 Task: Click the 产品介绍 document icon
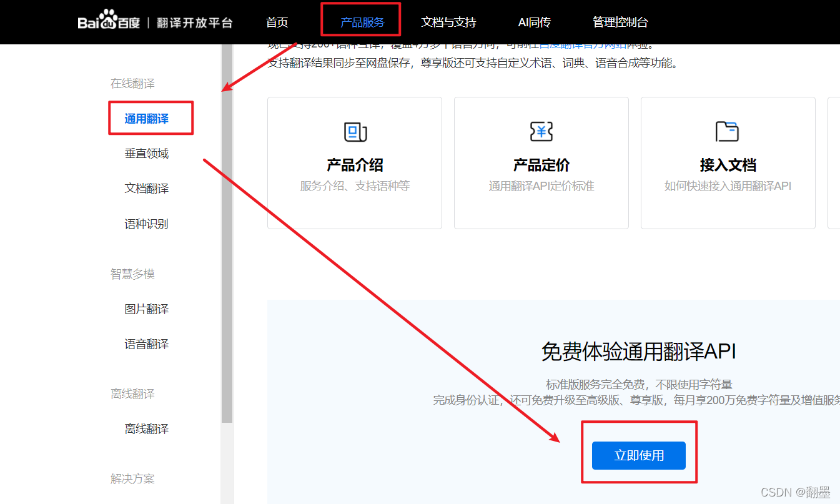pos(355,132)
